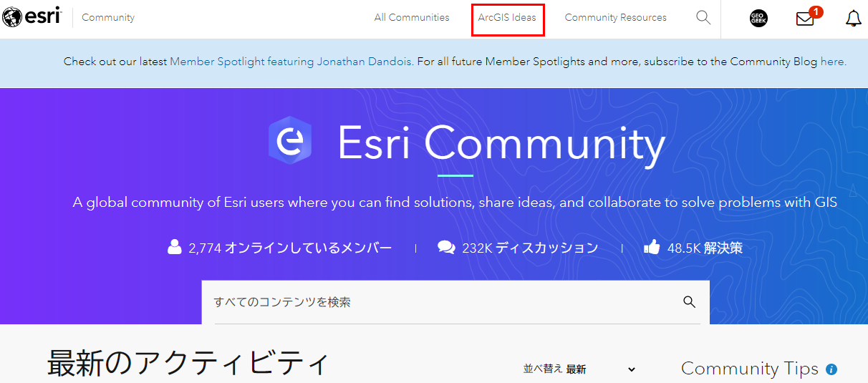
Task: Click the Community Tips heading
Action: point(750,369)
